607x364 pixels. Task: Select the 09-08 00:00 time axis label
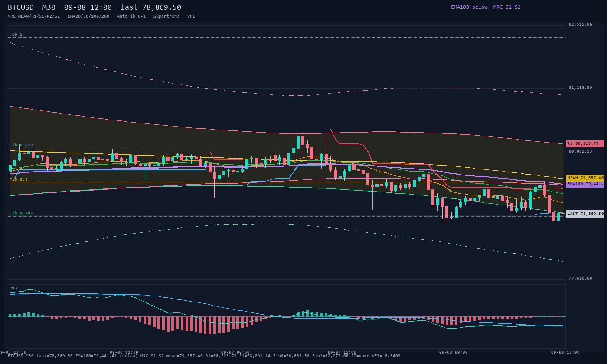pyautogui.click(x=454, y=352)
